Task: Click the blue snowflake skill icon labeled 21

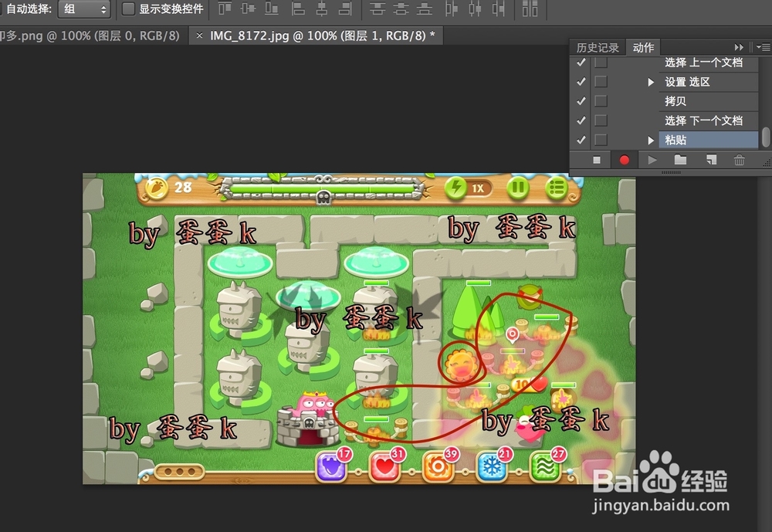Action: 492,466
